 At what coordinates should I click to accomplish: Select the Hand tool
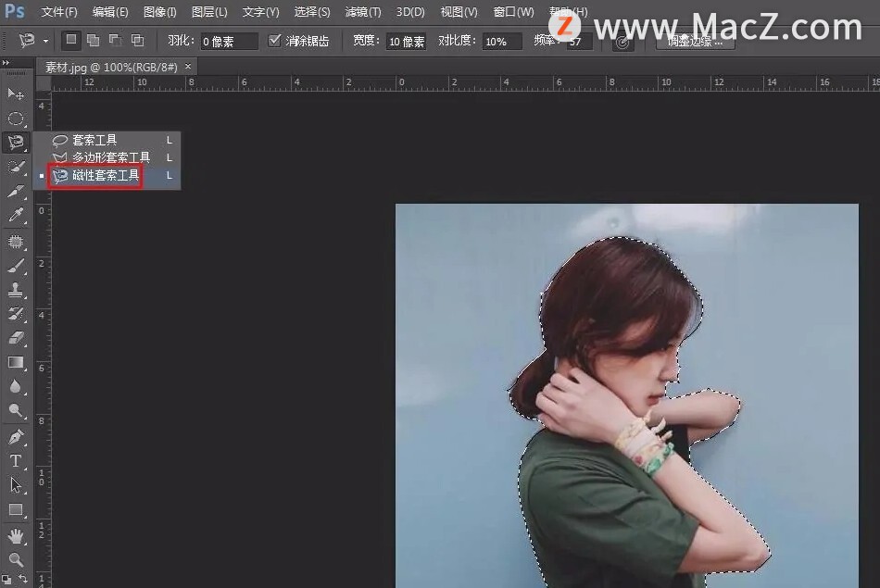(x=16, y=535)
